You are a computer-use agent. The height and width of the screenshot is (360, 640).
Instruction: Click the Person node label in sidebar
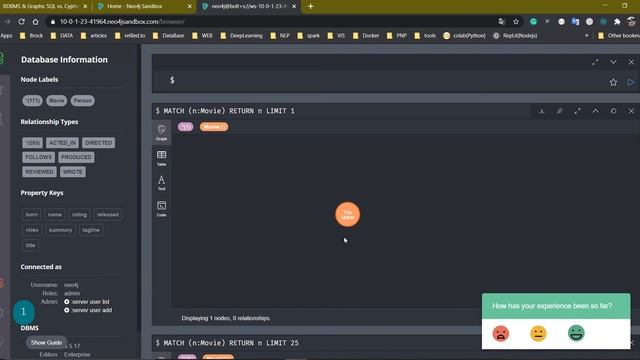pos(82,100)
